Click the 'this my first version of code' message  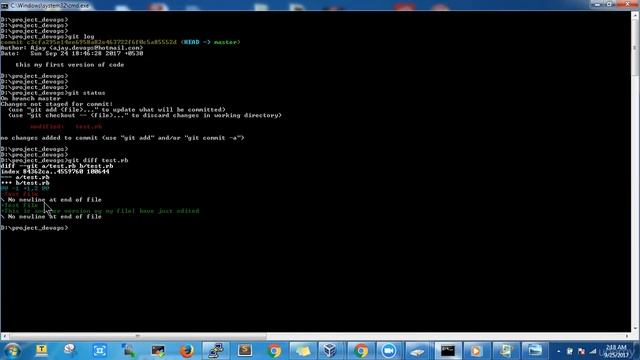(70, 64)
